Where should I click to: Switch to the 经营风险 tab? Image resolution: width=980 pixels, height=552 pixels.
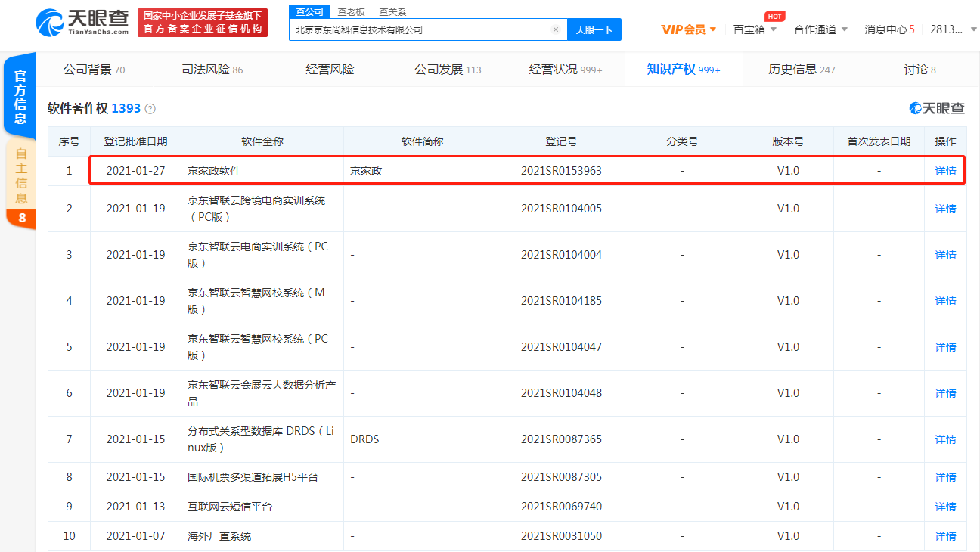coord(330,70)
